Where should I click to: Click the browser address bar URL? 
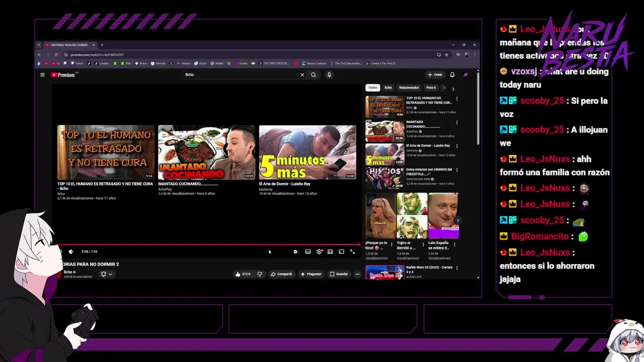97,54
